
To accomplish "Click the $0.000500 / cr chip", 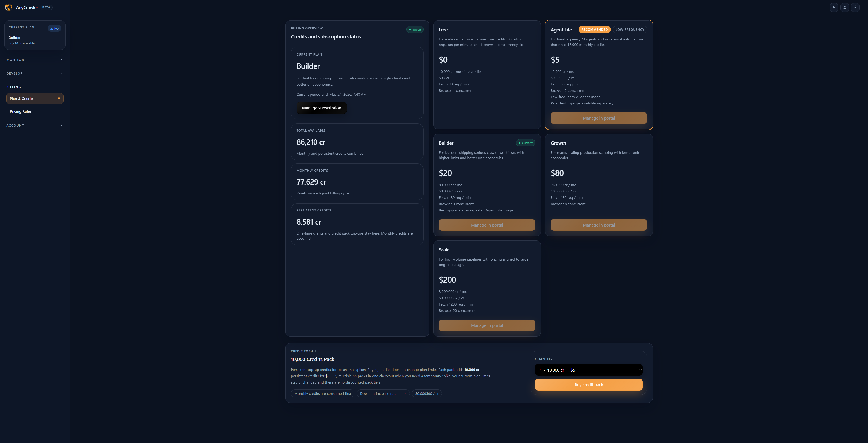I will [427, 393].
